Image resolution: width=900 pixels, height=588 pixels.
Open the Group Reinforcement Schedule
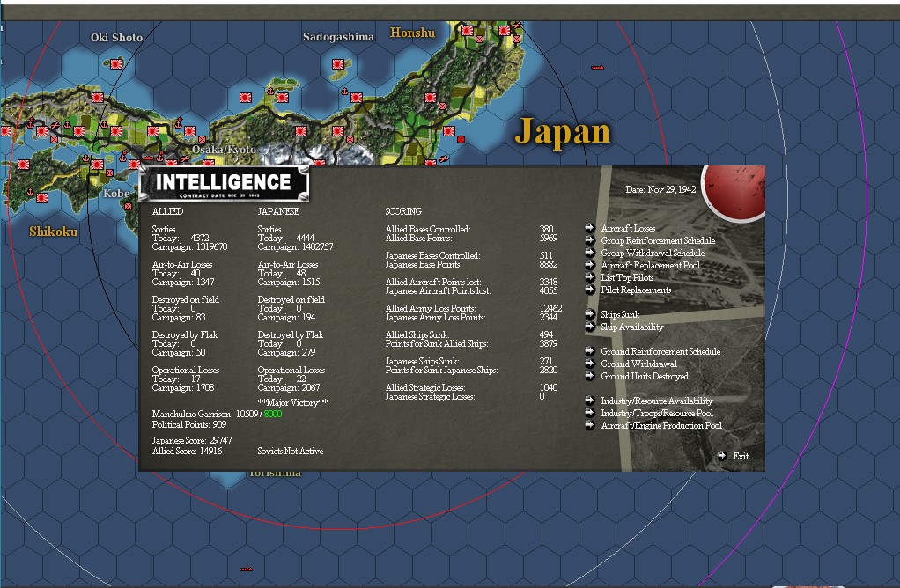658,241
